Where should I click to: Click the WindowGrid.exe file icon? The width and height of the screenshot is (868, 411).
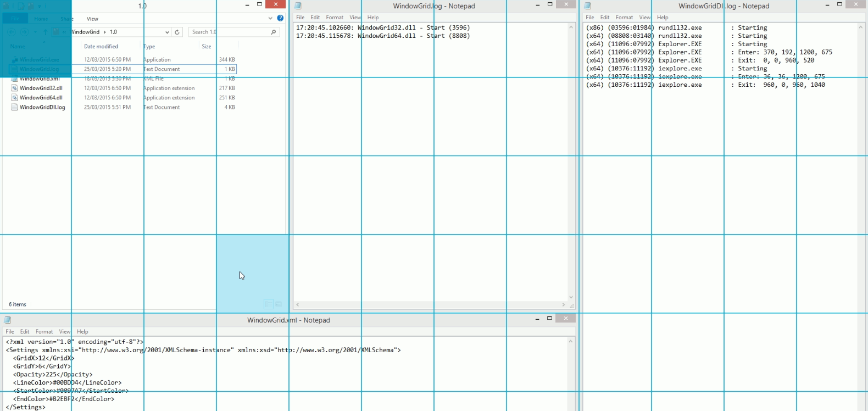[x=15, y=59]
